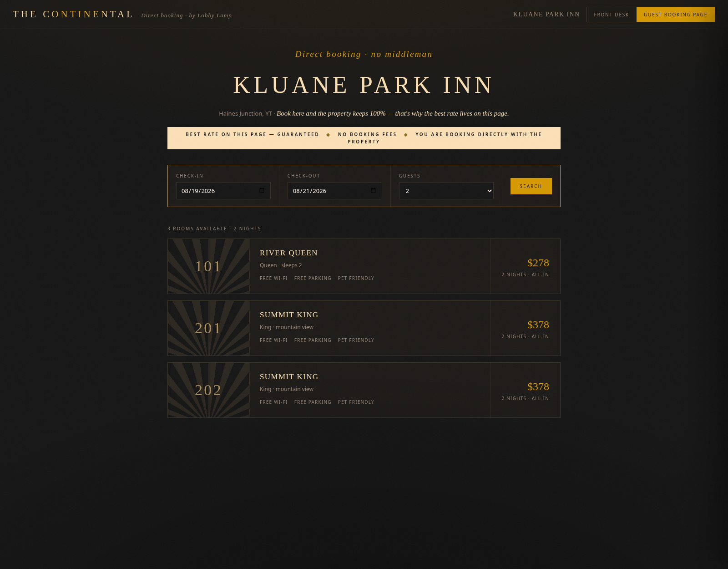Click the "3 rooms available · 2 nights" text
Viewport: 728px width, 569px height.
pyautogui.click(x=214, y=229)
